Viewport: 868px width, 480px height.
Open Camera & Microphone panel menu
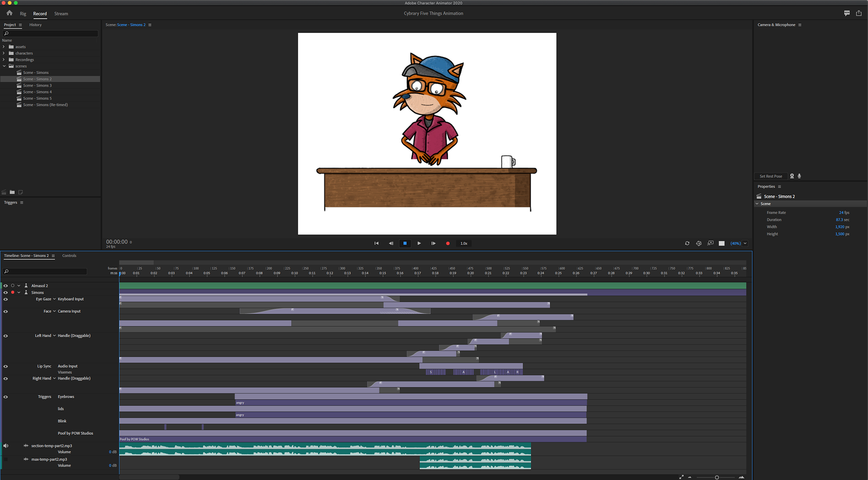click(x=800, y=25)
